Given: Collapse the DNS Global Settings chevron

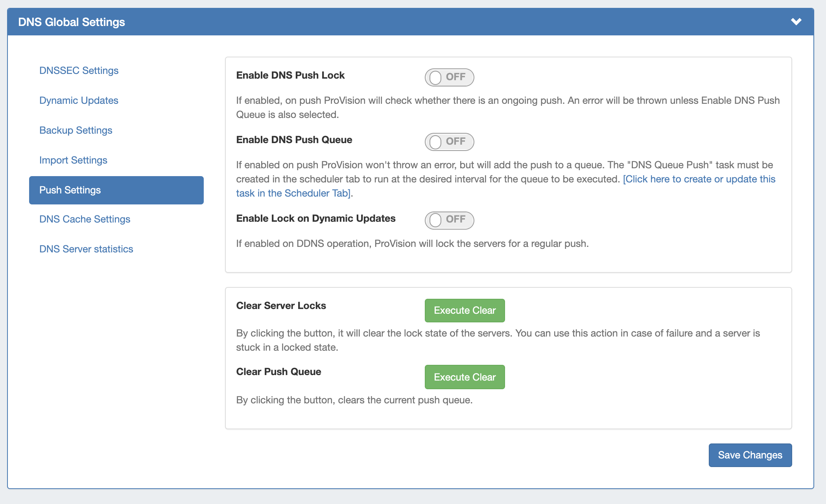Looking at the screenshot, I should [796, 22].
